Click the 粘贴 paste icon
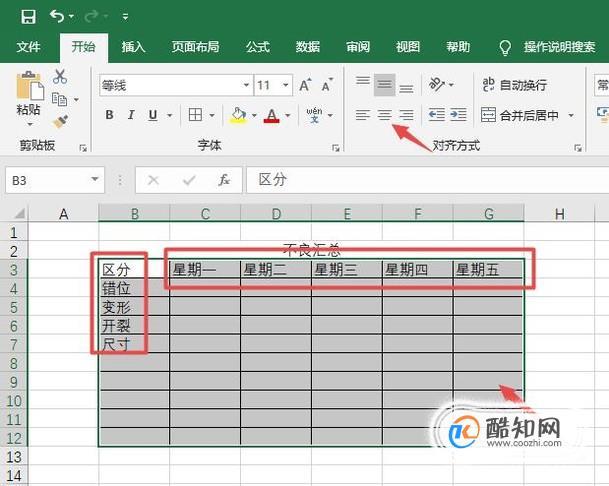This screenshot has width=609, height=486. coord(30,86)
